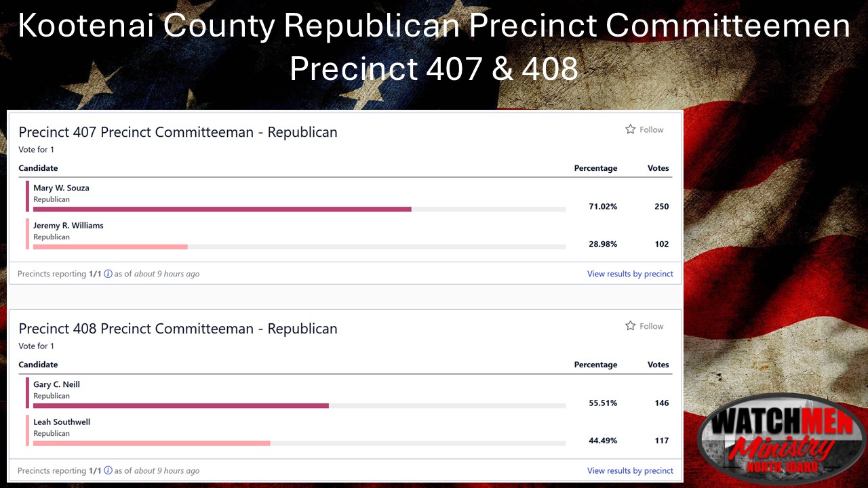Viewport: 868px width, 488px height.
Task: Click Follow text in Precinct 408 panel
Action: [x=652, y=326]
